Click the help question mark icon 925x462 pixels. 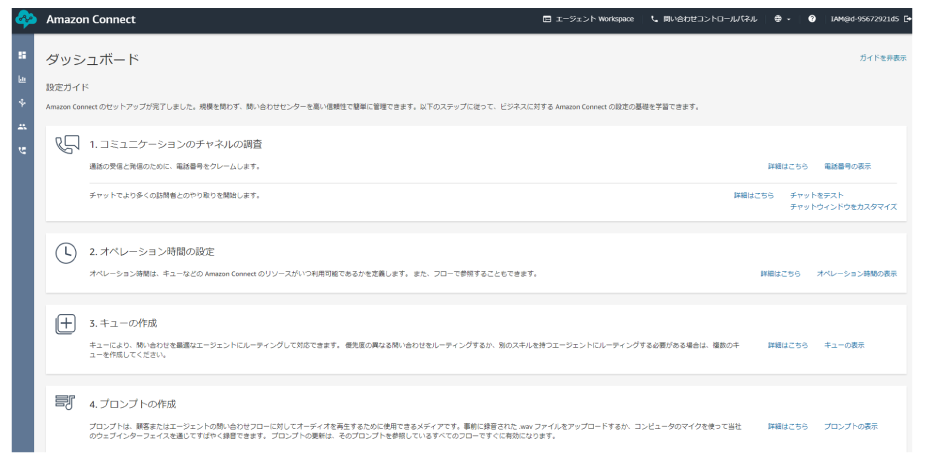click(812, 19)
